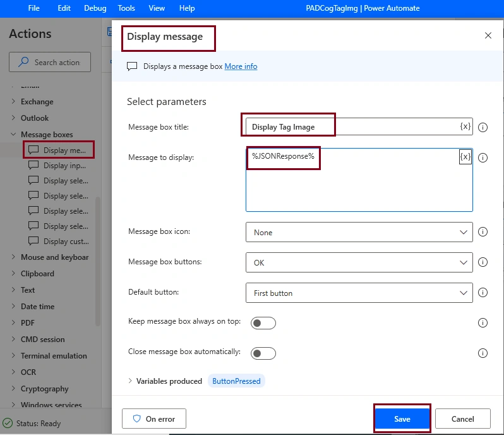The image size is (504, 435).
Task: Enable Close message box automatically switch
Action: point(263,353)
